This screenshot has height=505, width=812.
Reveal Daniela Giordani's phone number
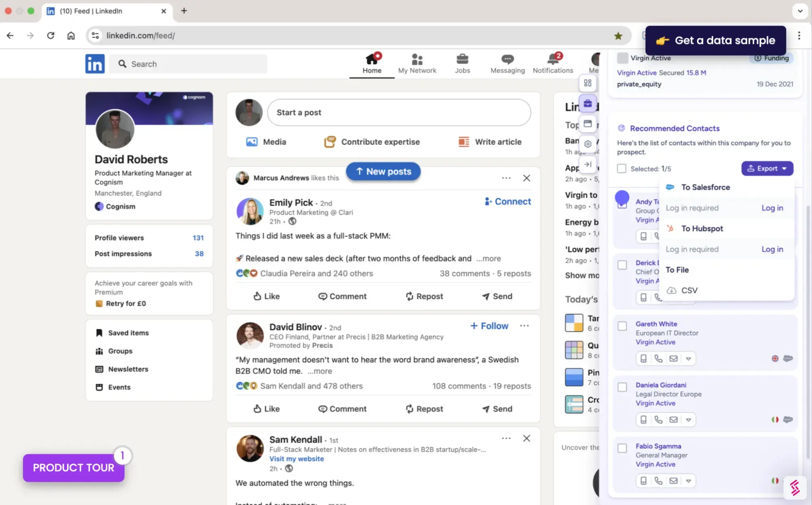pos(658,419)
